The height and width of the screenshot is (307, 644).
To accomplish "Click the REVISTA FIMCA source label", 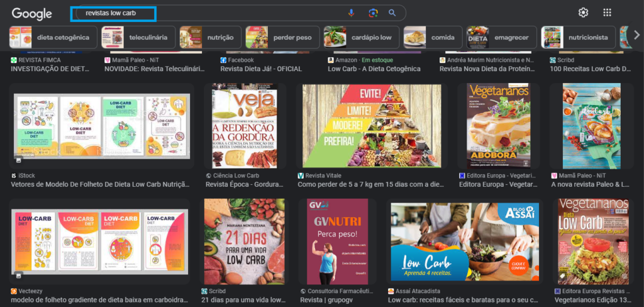I will (x=36, y=60).
